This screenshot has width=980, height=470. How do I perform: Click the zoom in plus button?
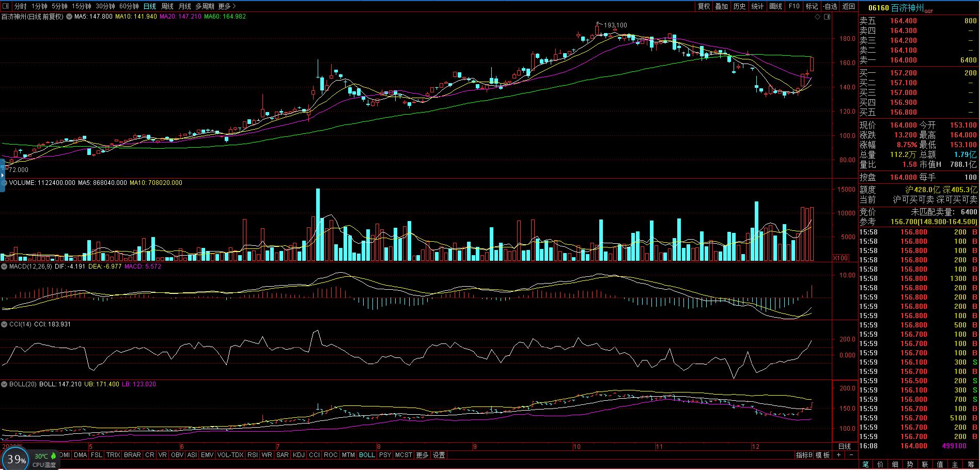839,455
